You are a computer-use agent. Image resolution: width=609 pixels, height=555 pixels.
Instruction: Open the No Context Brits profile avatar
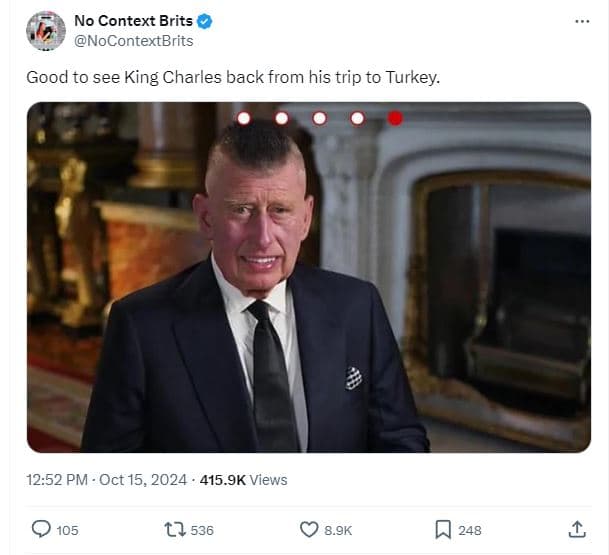click(x=46, y=31)
